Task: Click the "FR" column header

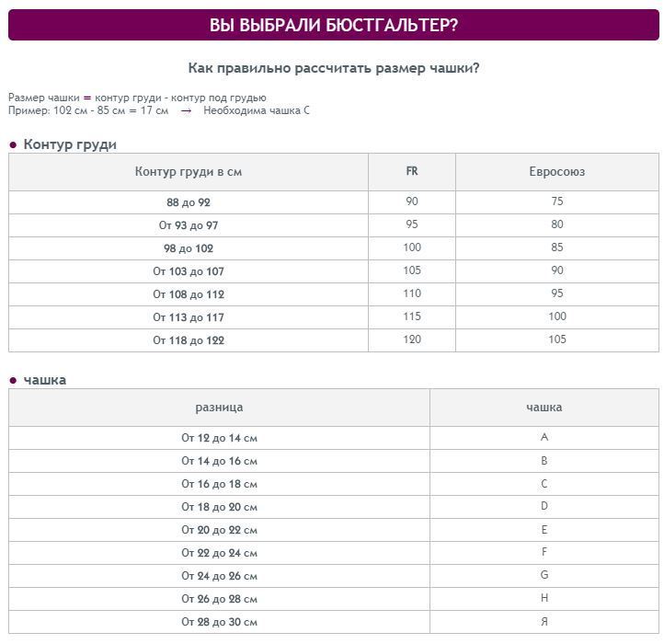Action: point(412,171)
